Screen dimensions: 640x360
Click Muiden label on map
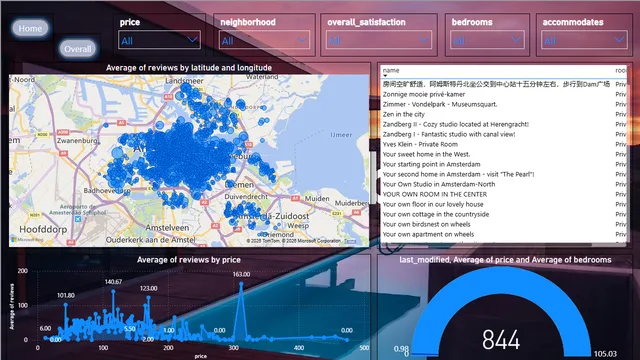pyautogui.click(x=317, y=198)
